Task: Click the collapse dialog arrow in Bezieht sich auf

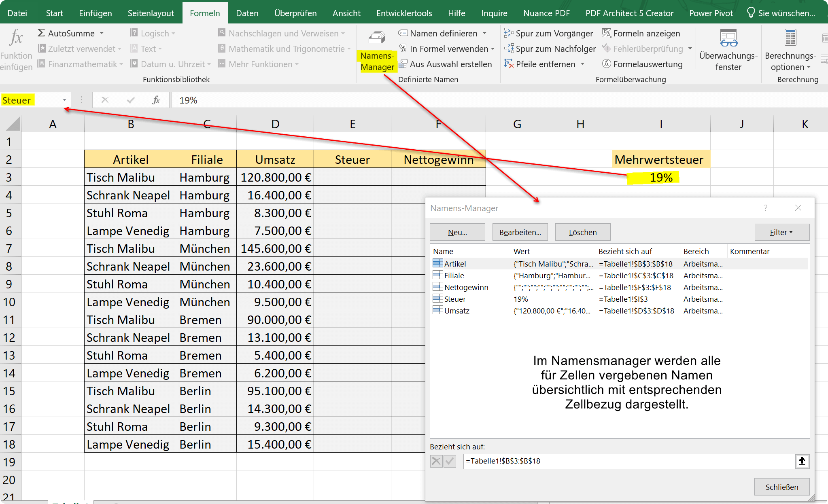Action: coord(802,461)
